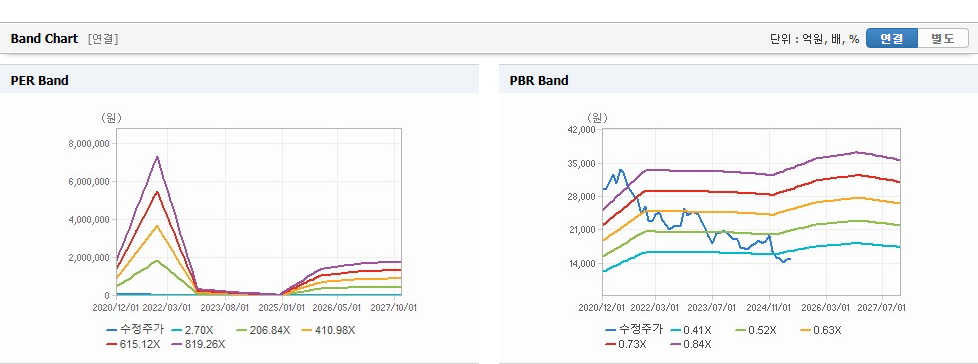Click the 단위 : 억원, 배, % label
This screenshot has height=364, width=978.
815,39
